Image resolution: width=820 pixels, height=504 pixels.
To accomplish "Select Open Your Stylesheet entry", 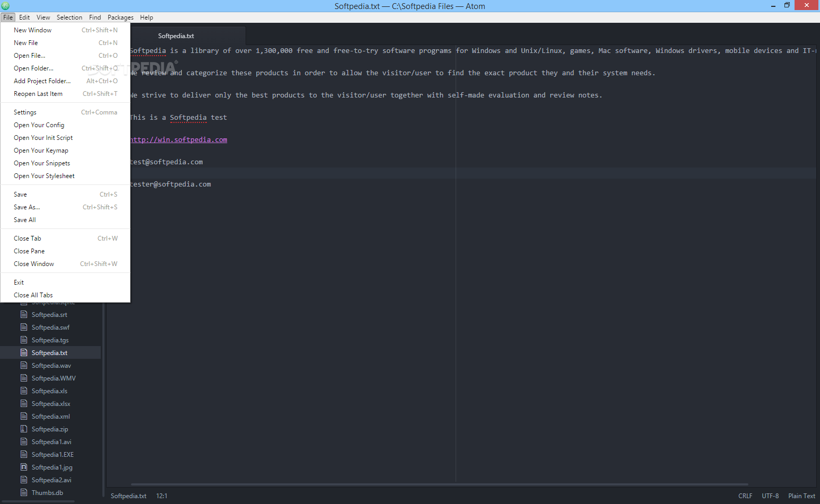I will pyautogui.click(x=65, y=176).
